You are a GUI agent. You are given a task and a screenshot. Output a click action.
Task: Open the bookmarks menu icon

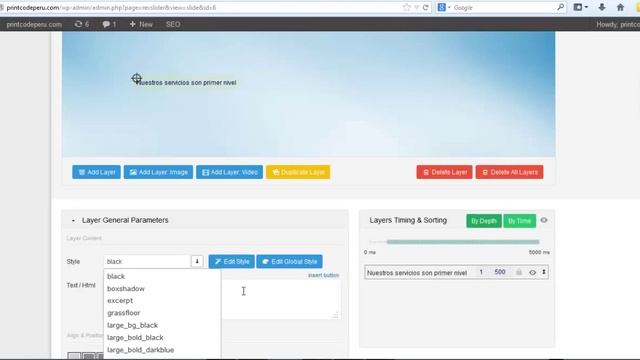(580, 7)
